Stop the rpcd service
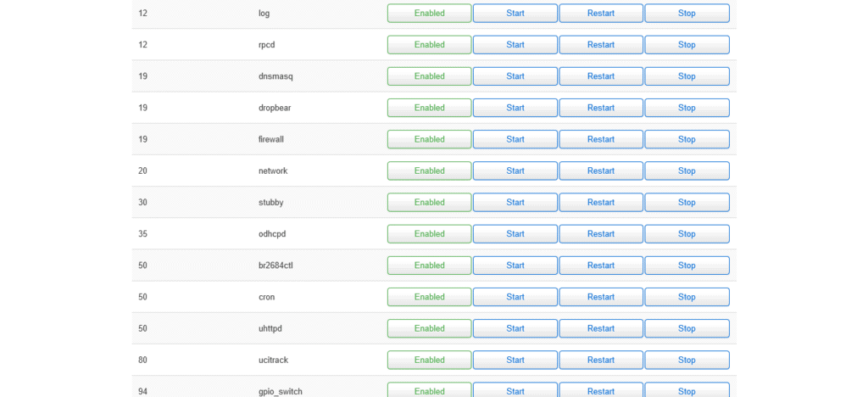This screenshot has height=397, width=868. 687,45
